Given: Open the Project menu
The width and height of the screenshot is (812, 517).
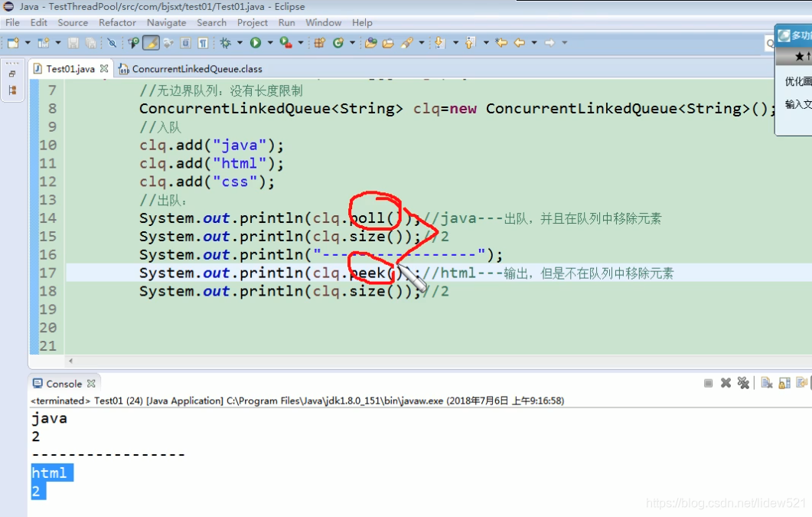Looking at the screenshot, I should (x=253, y=23).
